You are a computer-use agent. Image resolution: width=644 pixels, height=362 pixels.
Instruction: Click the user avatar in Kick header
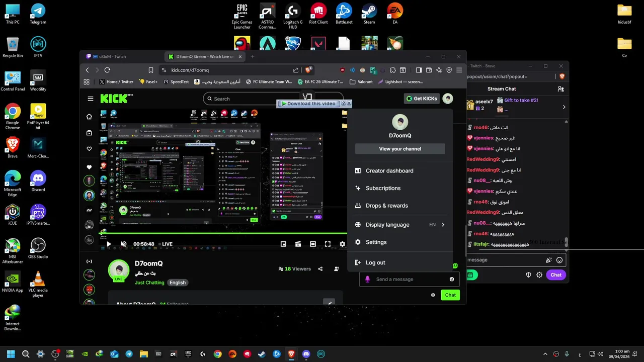click(448, 99)
